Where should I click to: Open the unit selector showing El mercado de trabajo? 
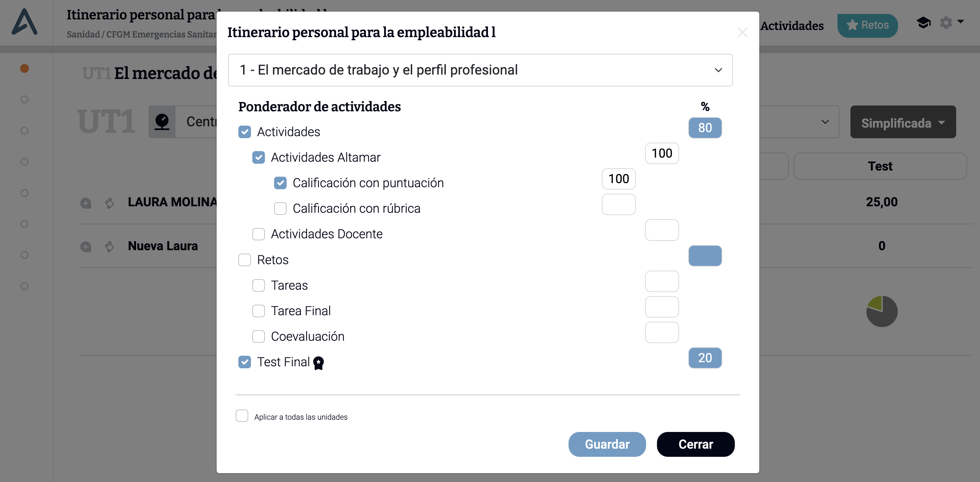point(480,70)
